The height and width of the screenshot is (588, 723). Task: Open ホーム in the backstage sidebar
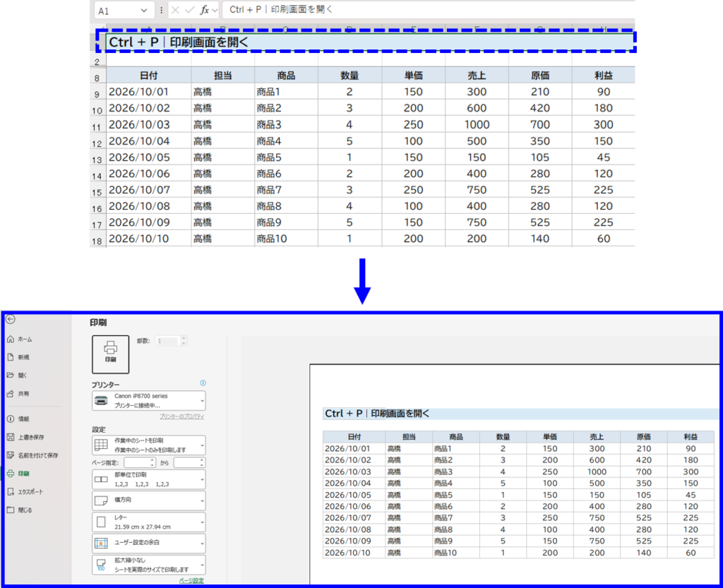click(x=20, y=339)
